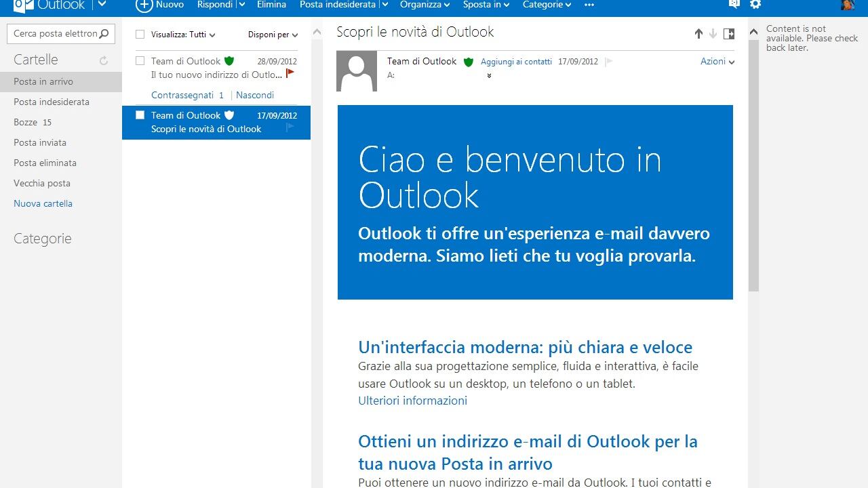Image resolution: width=868 pixels, height=488 pixels.
Task: Open the messaging chat icon
Action: coord(734,4)
